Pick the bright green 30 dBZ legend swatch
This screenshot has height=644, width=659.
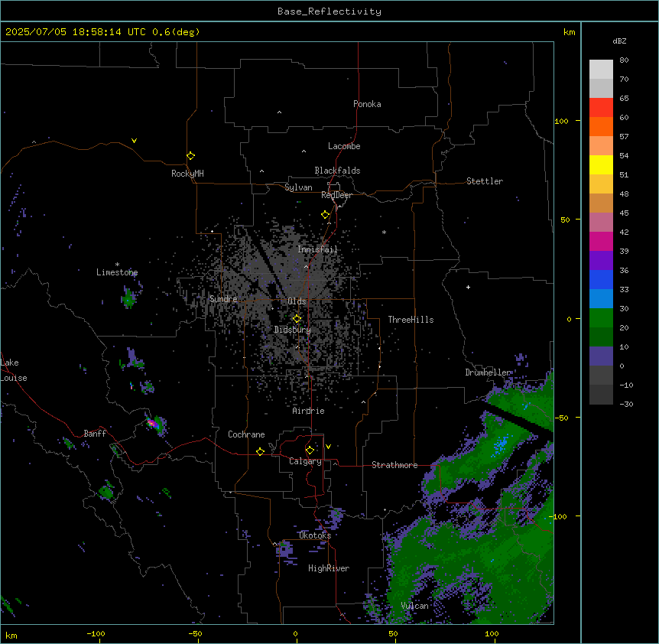click(601, 318)
